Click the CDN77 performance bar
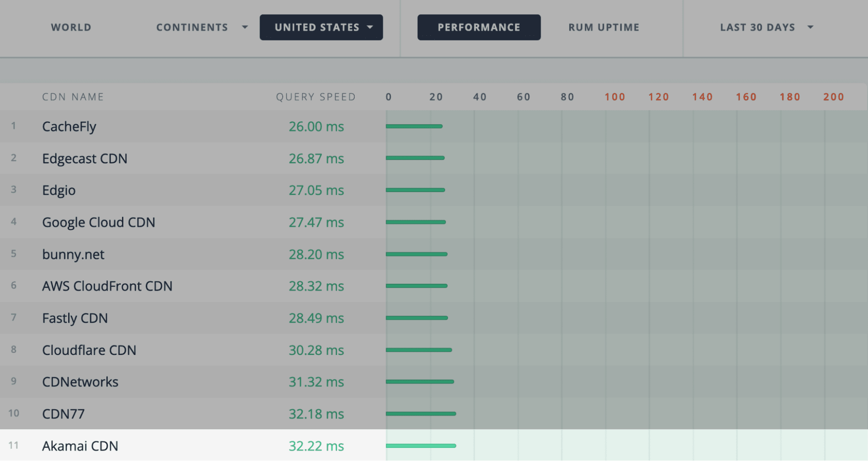The height and width of the screenshot is (461, 868). pos(421,414)
